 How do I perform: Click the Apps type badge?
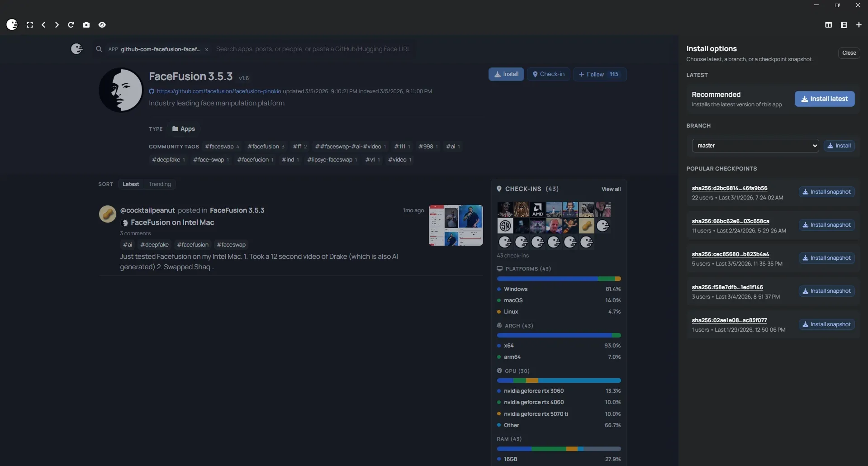click(x=183, y=129)
